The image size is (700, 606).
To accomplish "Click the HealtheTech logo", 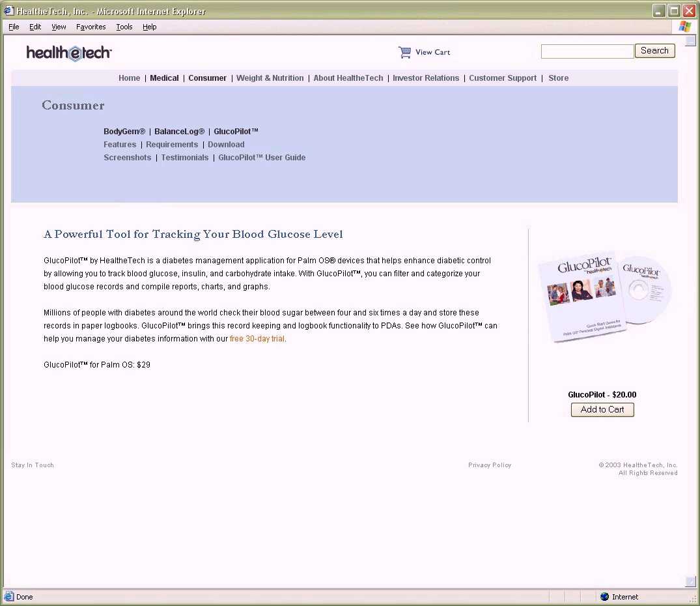I will click(69, 53).
